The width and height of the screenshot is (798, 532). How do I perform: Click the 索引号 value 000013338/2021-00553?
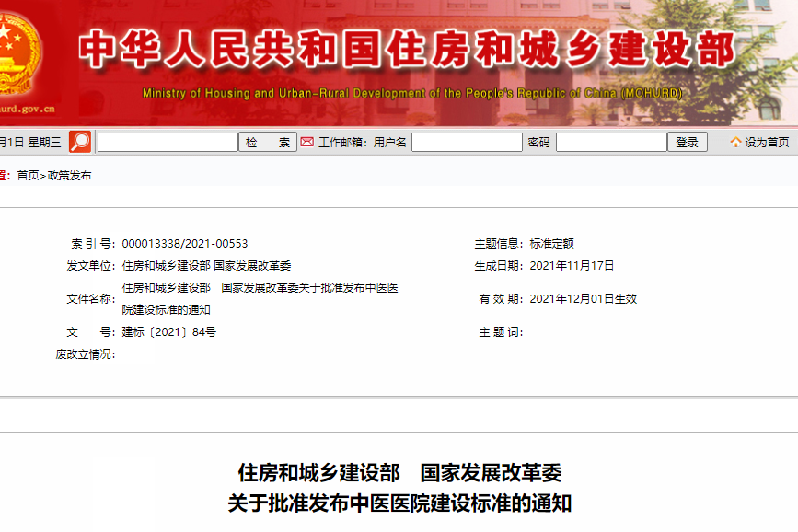tap(190, 240)
